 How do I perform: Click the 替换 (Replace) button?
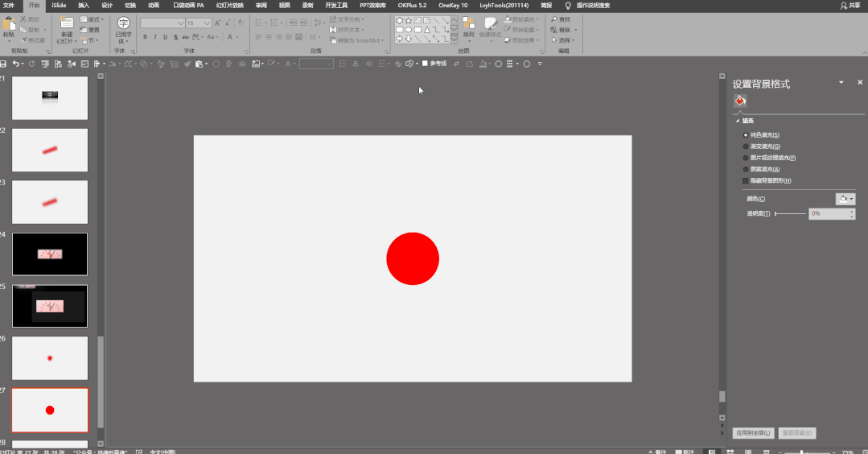[564, 30]
